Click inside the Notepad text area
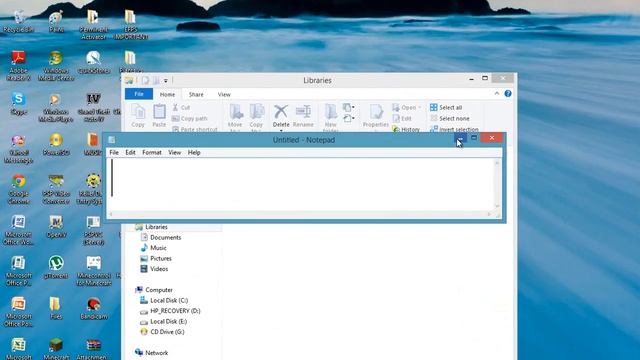This screenshot has width=640, height=360. 300,184
